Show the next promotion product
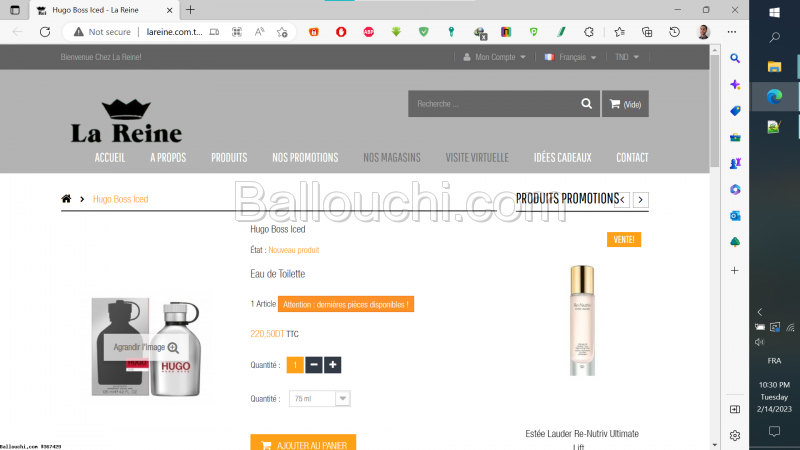 tap(641, 199)
